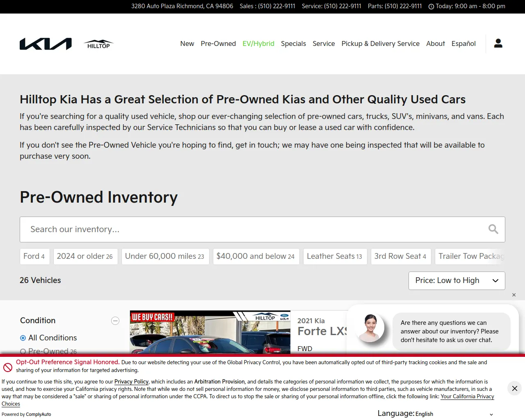Open the Language selection dropdown
The height and width of the screenshot is (420, 525).
point(454,414)
